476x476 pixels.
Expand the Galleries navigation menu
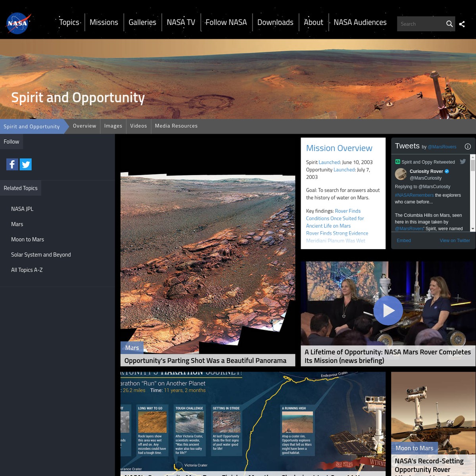142,23
